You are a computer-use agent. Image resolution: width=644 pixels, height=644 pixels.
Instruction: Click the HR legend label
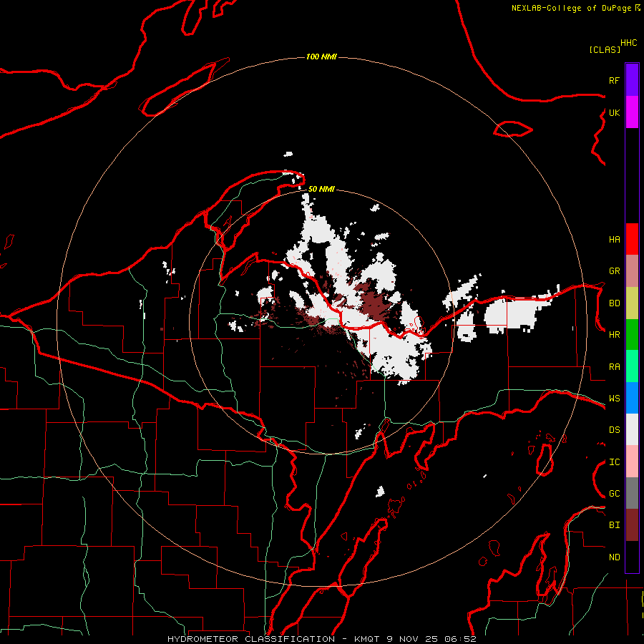(x=614, y=335)
